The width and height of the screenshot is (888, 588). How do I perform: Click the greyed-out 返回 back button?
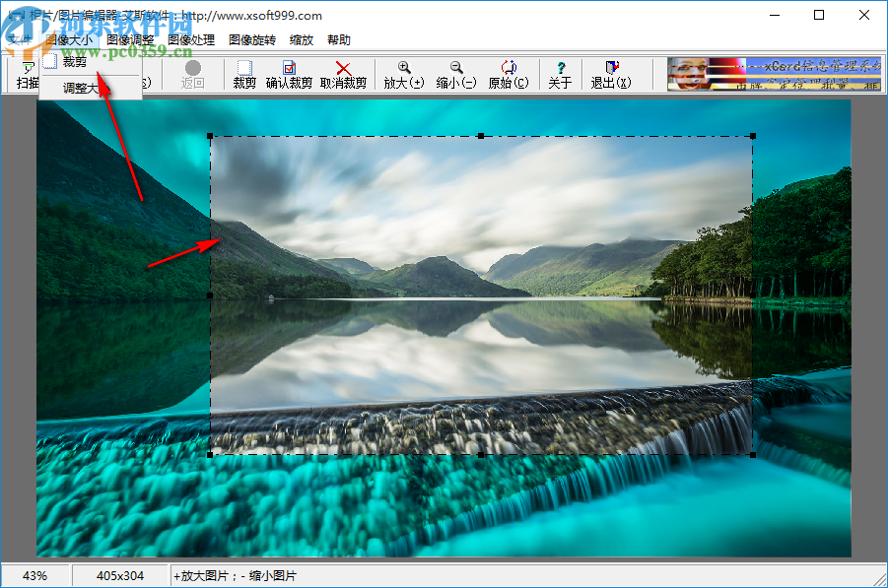192,75
